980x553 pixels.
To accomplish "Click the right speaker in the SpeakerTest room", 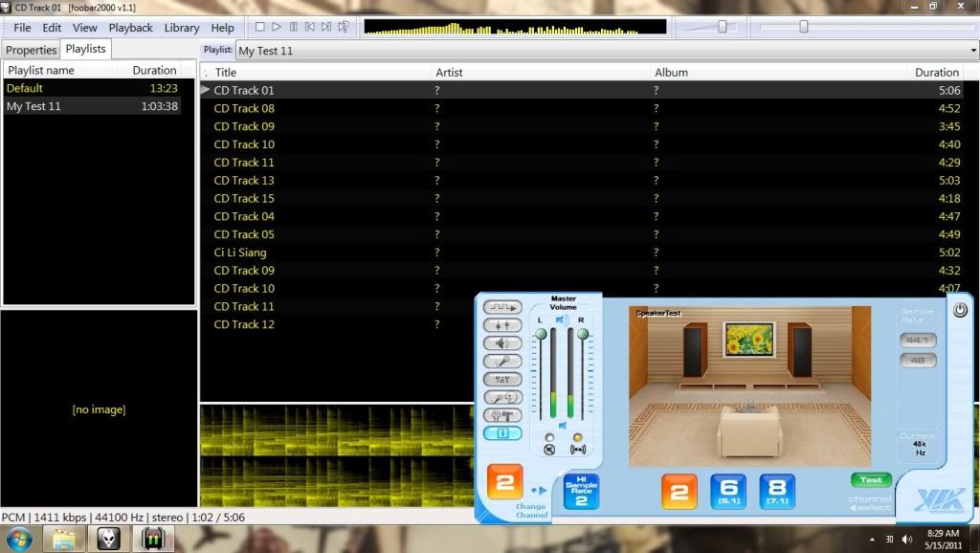I will 802,351.
